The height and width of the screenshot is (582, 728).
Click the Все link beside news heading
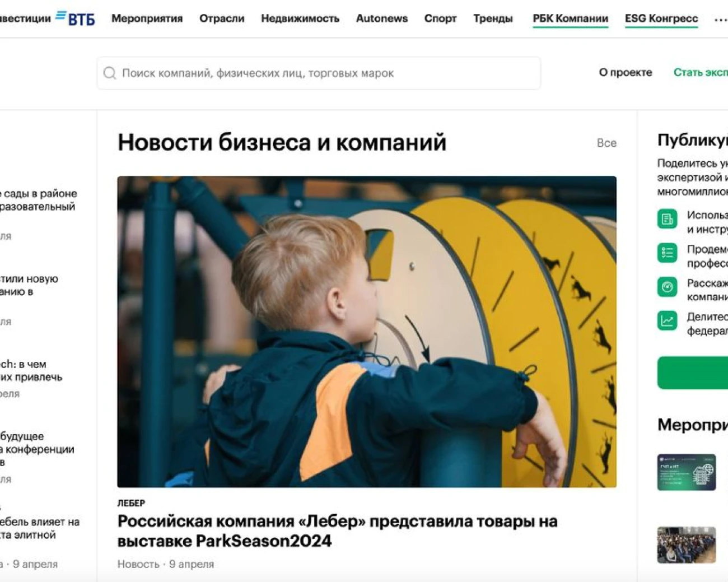click(x=606, y=143)
